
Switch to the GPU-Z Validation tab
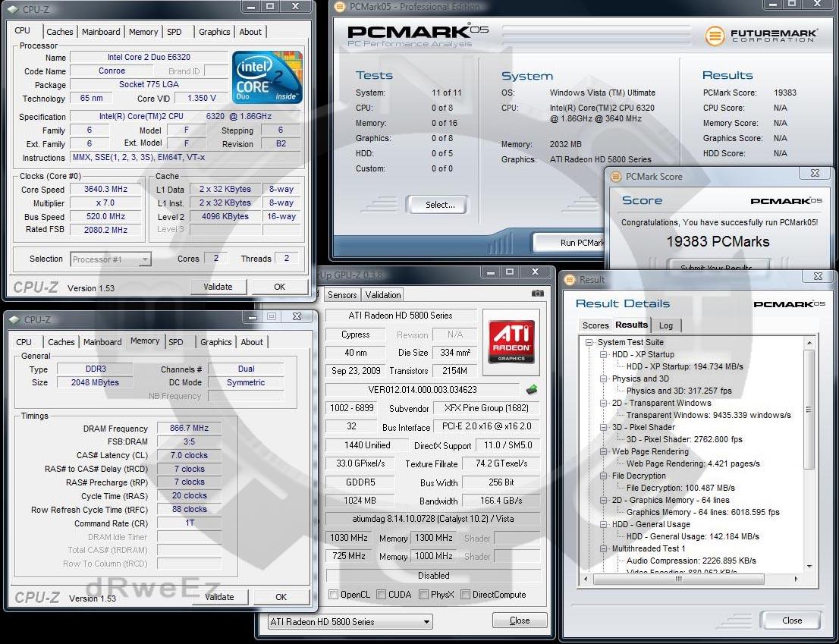(383, 295)
